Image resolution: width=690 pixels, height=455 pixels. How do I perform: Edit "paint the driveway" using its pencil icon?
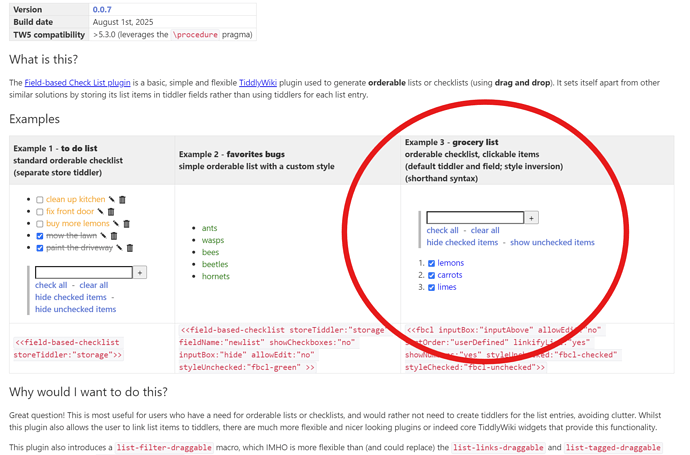pos(119,248)
